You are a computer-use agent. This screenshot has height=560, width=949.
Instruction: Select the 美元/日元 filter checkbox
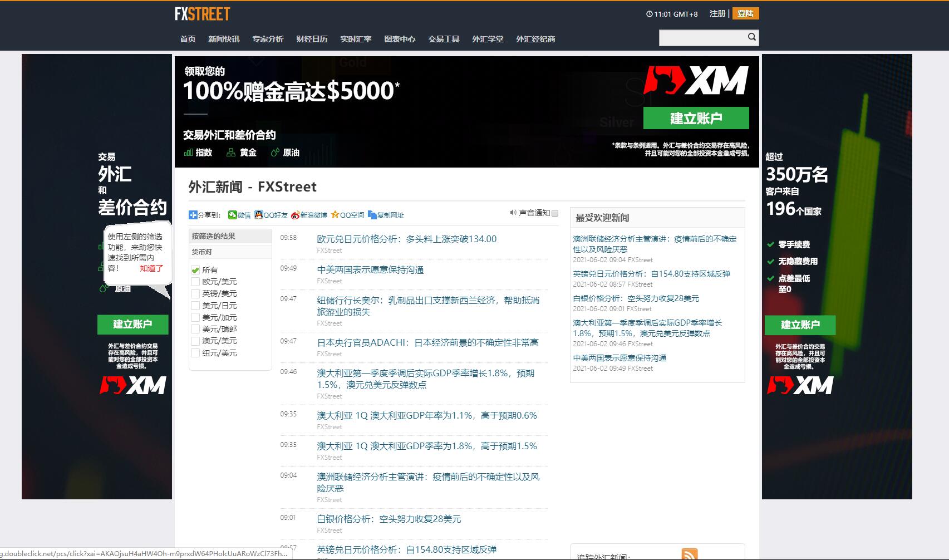[195, 306]
